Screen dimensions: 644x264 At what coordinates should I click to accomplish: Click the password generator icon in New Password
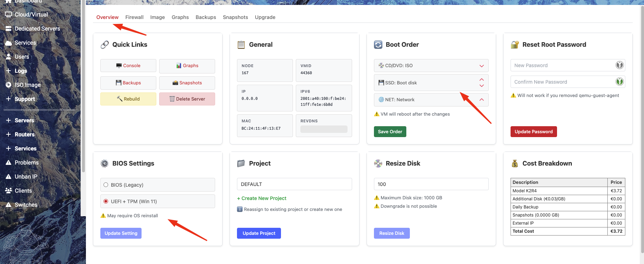(x=619, y=65)
